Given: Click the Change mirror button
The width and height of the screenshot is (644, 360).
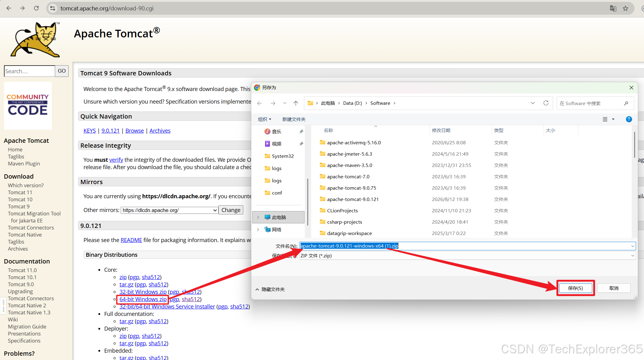Looking at the screenshot, I should (231, 210).
